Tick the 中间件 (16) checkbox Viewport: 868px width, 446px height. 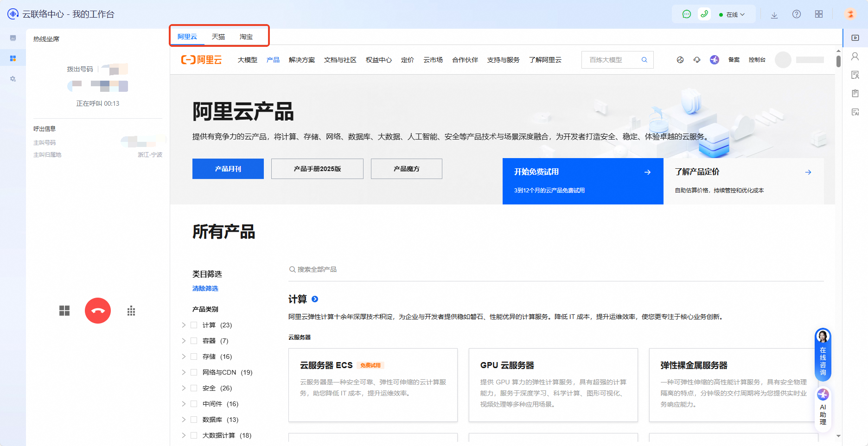coord(194,404)
